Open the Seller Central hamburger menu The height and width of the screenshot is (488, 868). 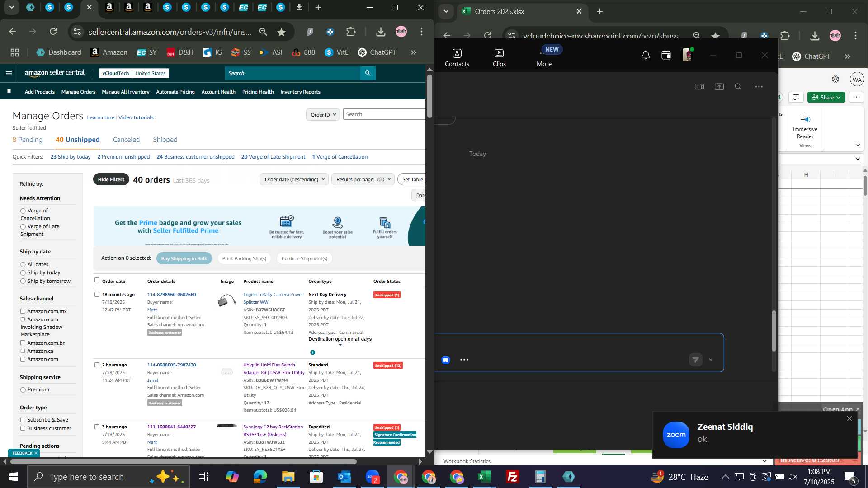pos(9,73)
